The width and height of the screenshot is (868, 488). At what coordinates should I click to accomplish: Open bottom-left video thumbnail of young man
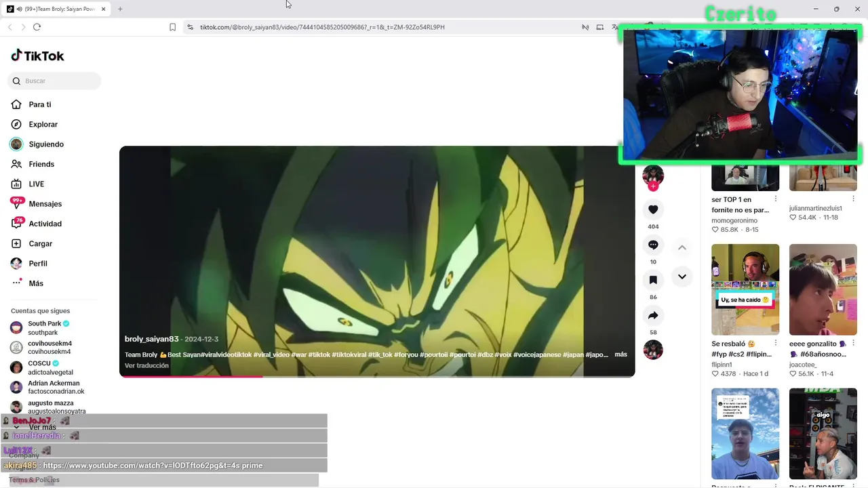coord(745,434)
